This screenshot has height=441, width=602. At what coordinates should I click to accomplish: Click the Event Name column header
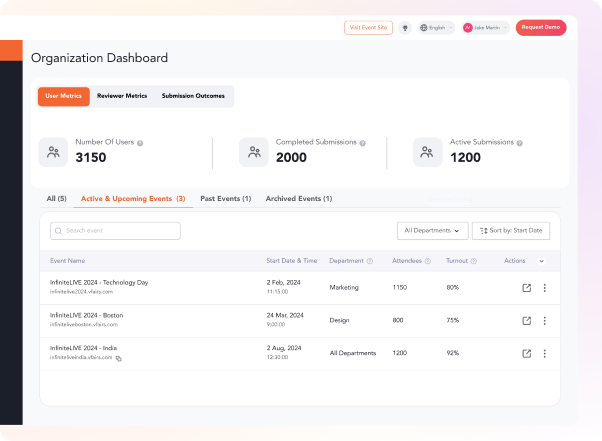click(67, 261)
